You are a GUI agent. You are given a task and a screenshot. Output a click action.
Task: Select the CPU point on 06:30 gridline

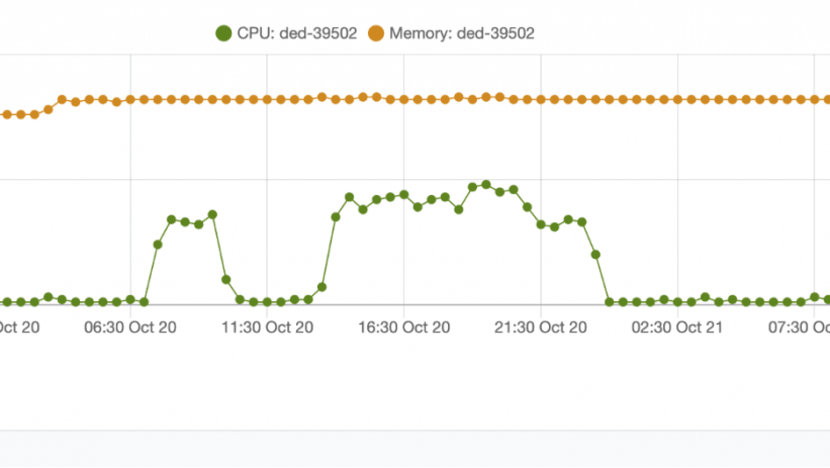pos(131,300)
